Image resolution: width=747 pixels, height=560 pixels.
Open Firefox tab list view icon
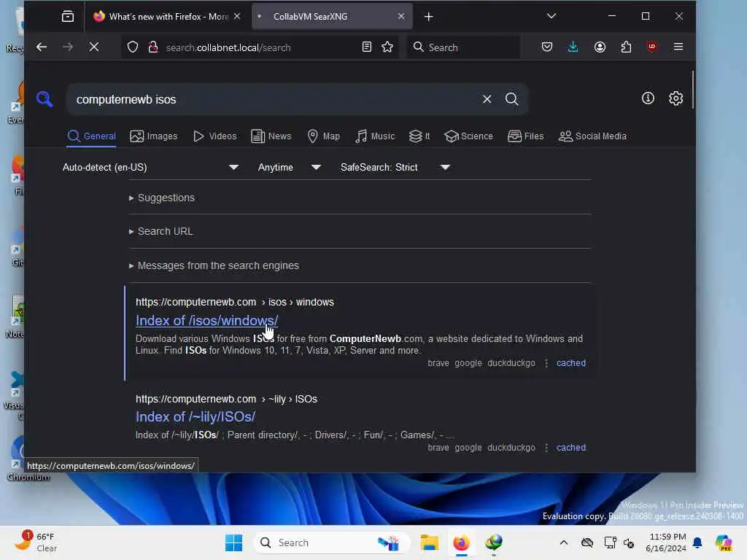pos(68,17)
